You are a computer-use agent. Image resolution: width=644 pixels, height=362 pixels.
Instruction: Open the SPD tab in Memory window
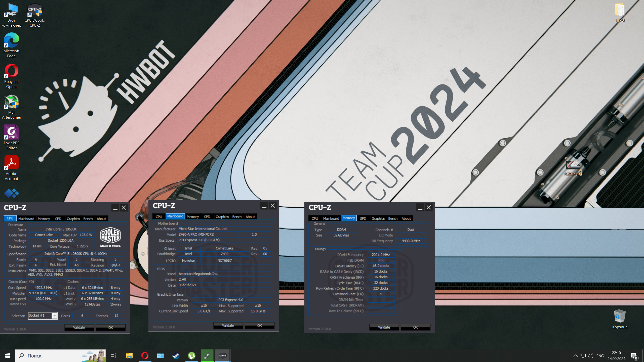tap(363, 218)
